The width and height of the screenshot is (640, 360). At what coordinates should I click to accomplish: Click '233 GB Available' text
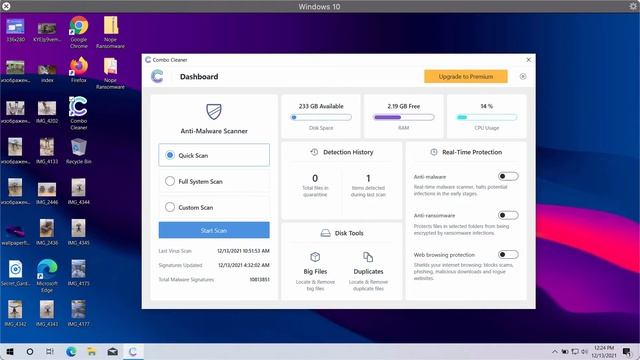coord(321,106)
